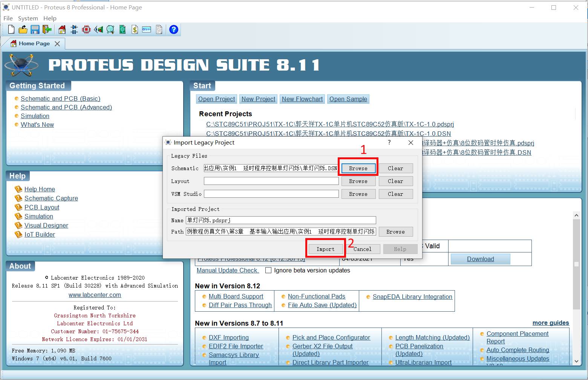
Task: Open Bill of Materials dollar icon
Action: (135, 29)
